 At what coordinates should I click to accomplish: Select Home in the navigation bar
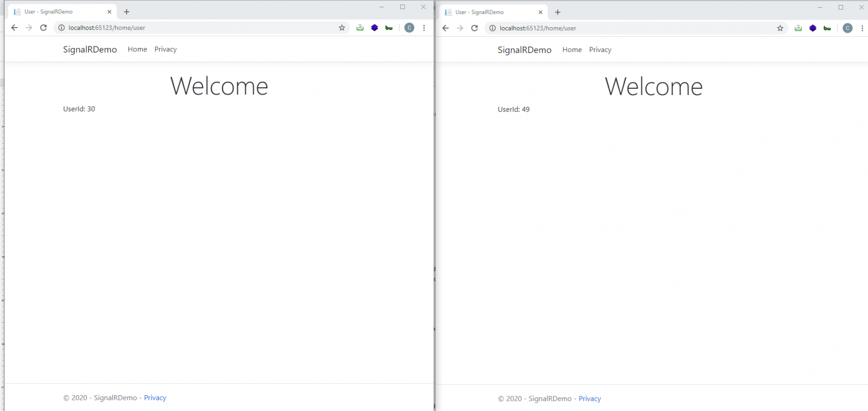(x=137, y=49)
